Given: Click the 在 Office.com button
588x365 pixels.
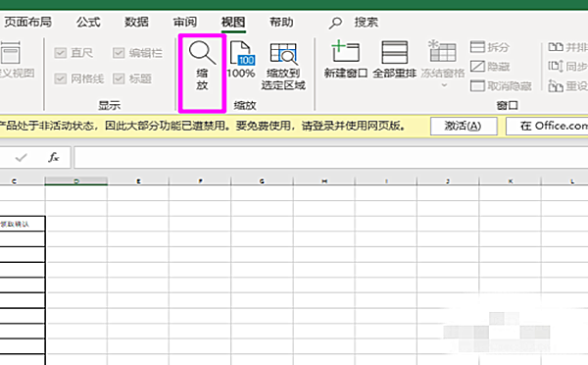Looking at the screenshot, I should (547, 127).
